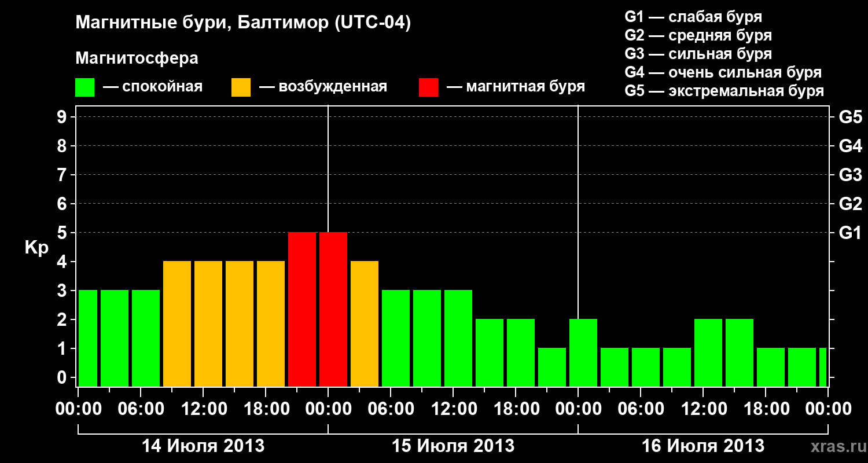Click the — магнитная буря legend label
Screen dimensions: 868x463
click(x=516, y=87)
